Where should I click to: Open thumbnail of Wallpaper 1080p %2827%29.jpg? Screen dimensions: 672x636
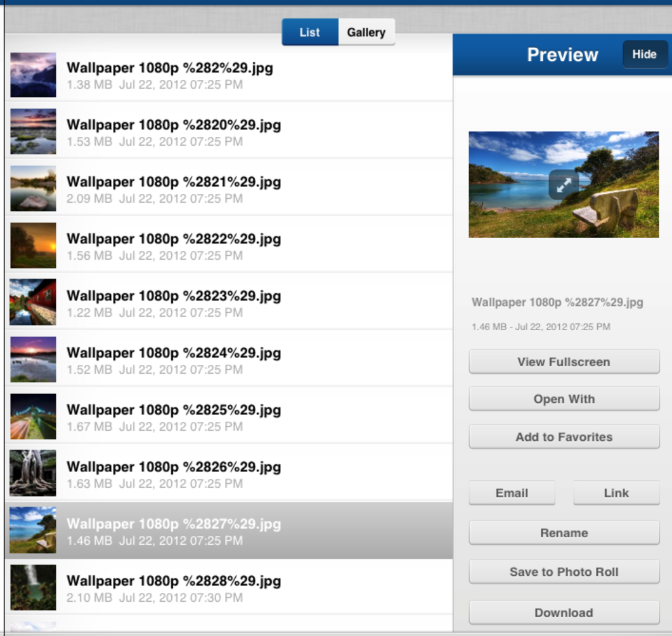click(x=33, y=530)
